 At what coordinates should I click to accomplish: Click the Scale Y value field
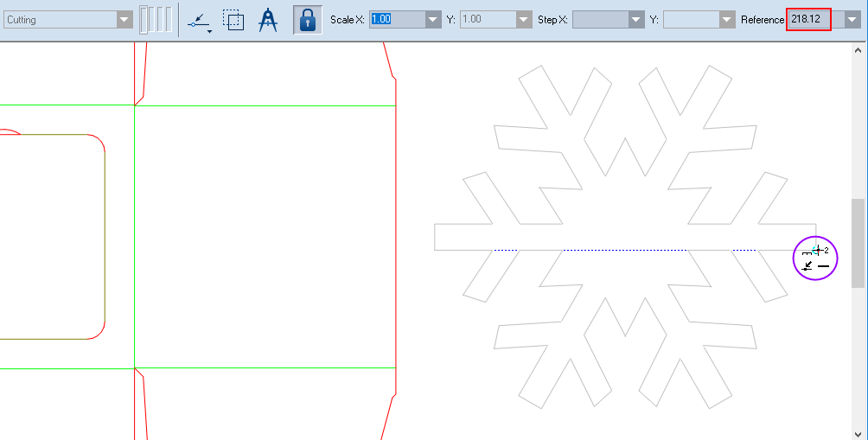(487, 19)
